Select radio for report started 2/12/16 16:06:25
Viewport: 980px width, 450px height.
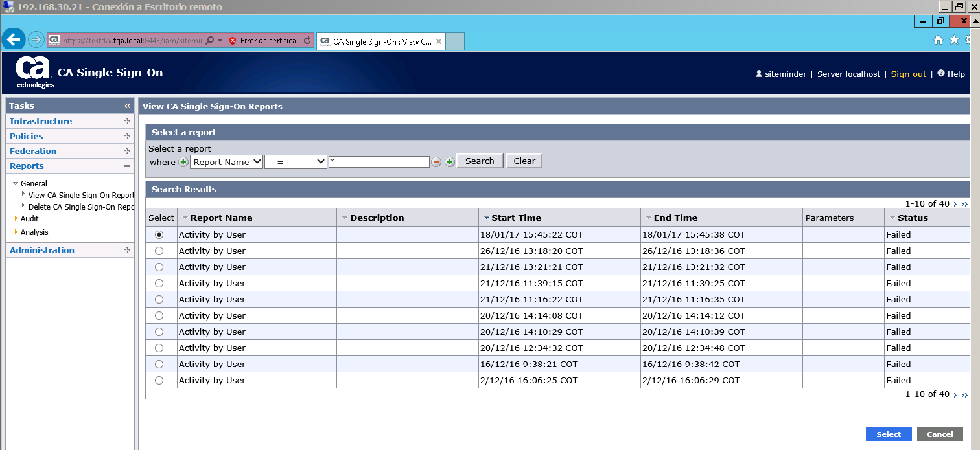(159, 380)
